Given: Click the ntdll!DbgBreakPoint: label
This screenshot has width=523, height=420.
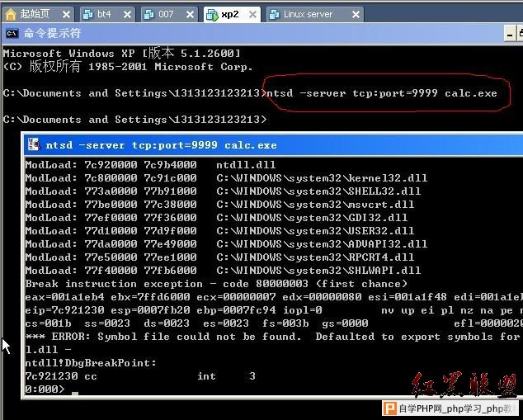Looking at the screenshot, I should pyautogui.click(x=91, y=362).
